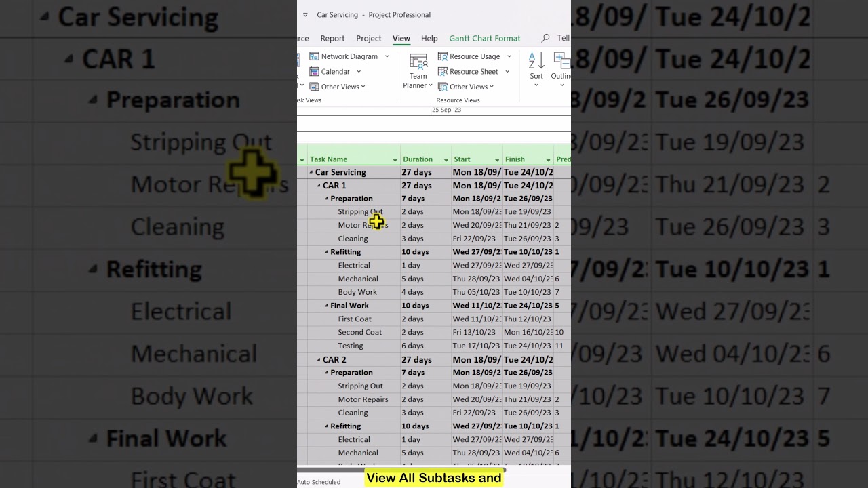This screenshot has height=488, width=868.
Task: Select Cleaning task under CAR 2
Action: click(353, 413)
